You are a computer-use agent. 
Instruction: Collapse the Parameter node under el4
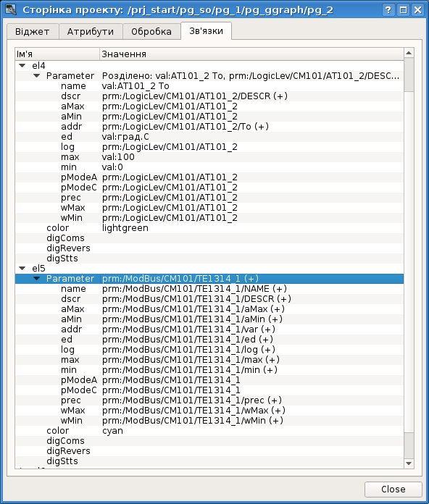(x=37, y=76)
